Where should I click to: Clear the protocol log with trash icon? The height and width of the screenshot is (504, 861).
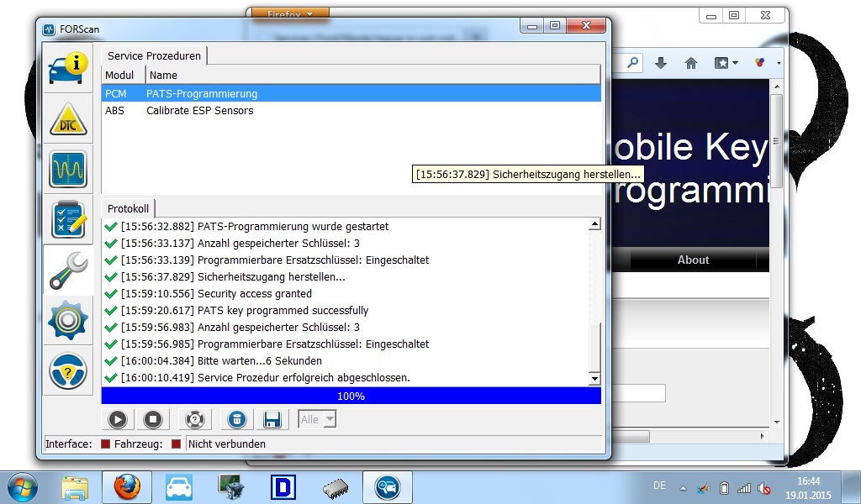(237, 419)
